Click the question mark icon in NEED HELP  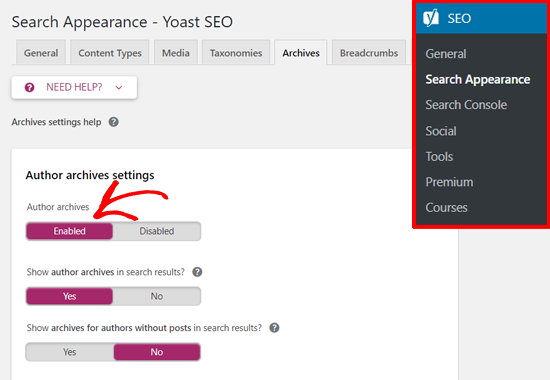(29, 87)
